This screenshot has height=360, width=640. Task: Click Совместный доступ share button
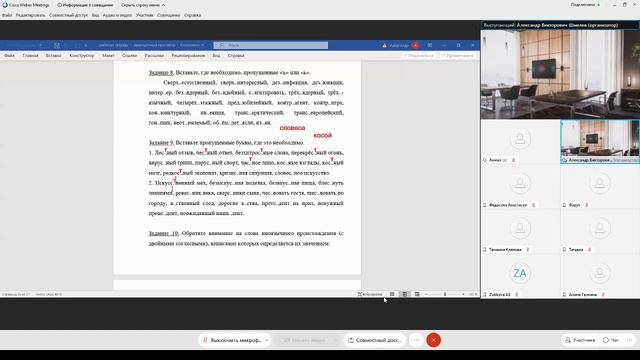point(375,340)
